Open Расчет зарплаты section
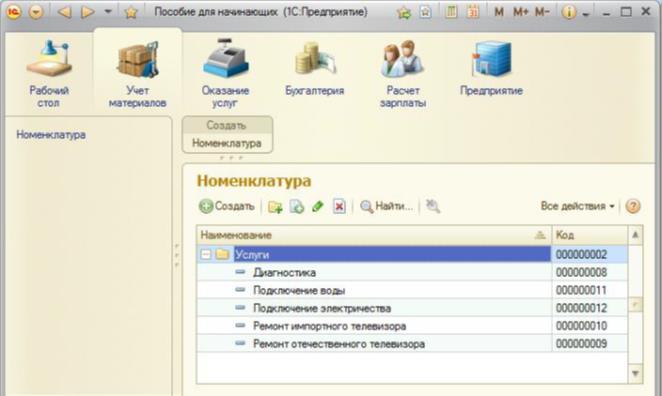 [x=403, y=74]
